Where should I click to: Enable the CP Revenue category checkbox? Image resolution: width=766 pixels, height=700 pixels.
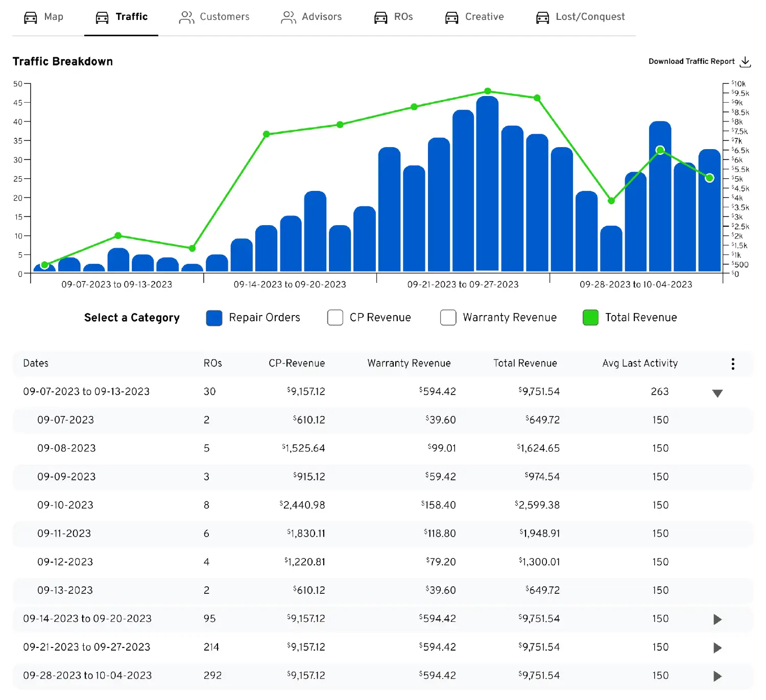pos(335,318)
